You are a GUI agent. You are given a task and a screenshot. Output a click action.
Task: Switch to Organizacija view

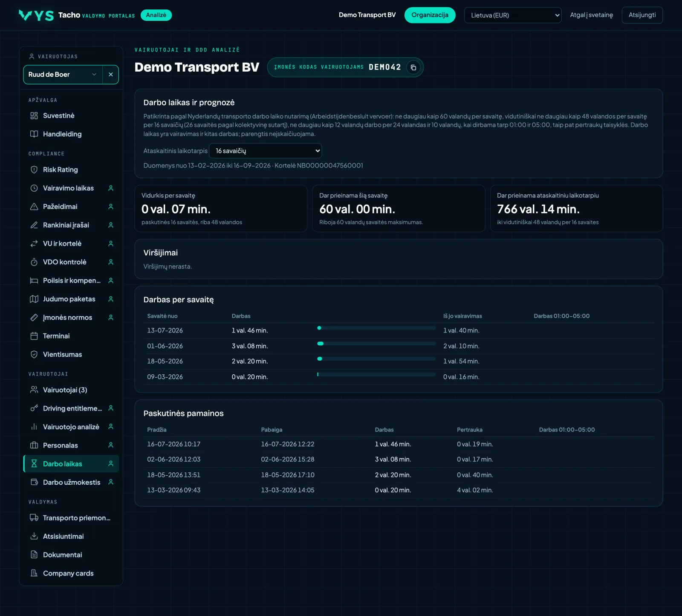430,15
